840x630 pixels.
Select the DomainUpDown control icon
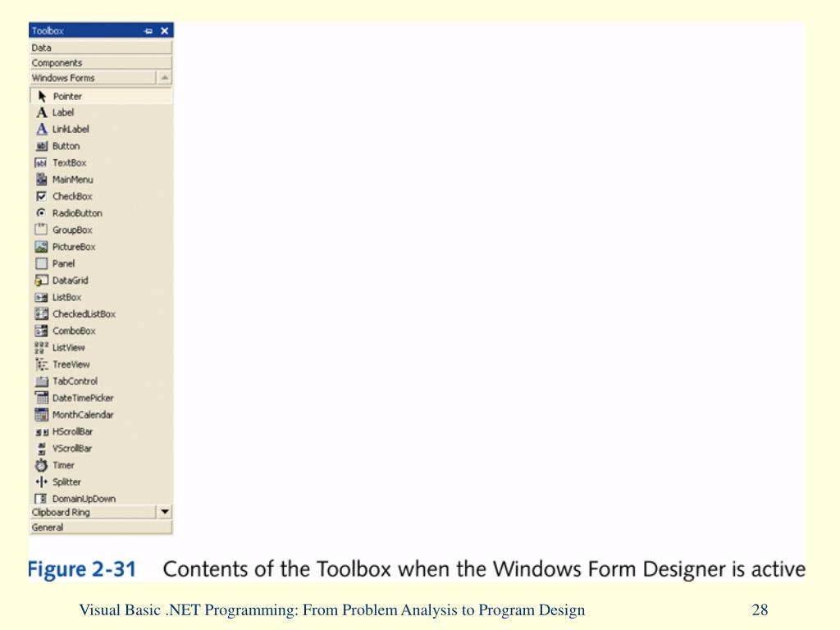pos(41,499)
